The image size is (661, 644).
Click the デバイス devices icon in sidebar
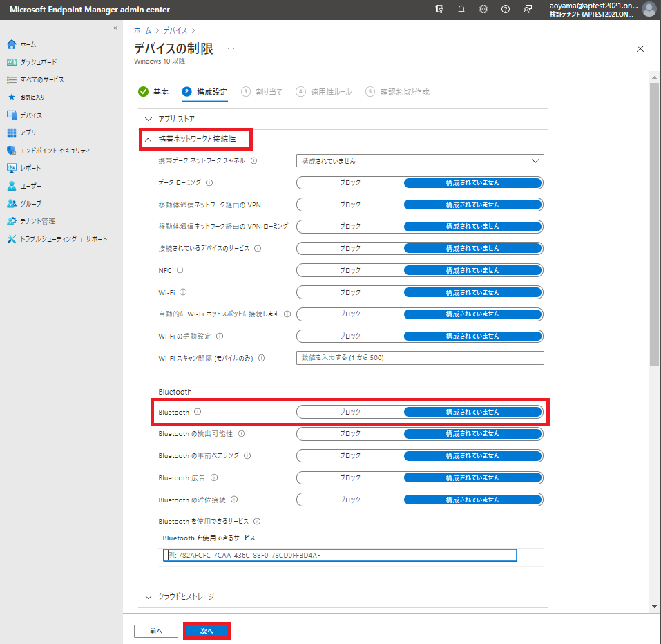tap(12, 115)
